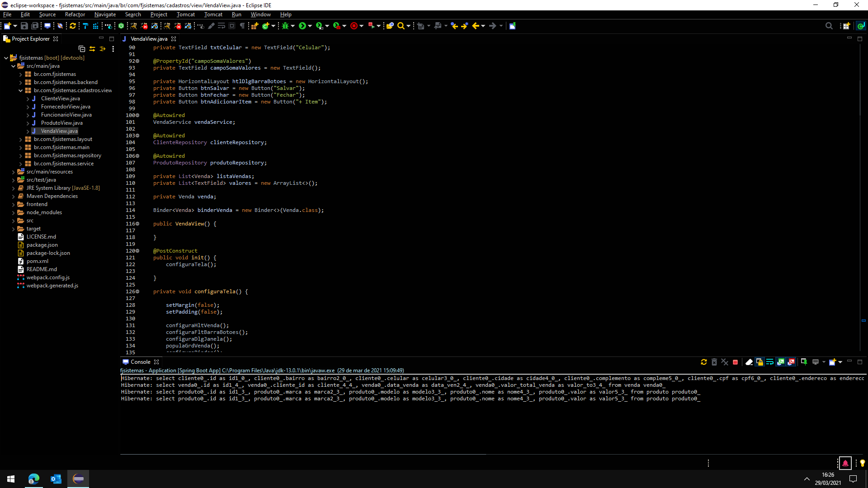The image size is (868, 488).
Task: Close the VendaView.java editor tab
Action: [x=174, y=39]
